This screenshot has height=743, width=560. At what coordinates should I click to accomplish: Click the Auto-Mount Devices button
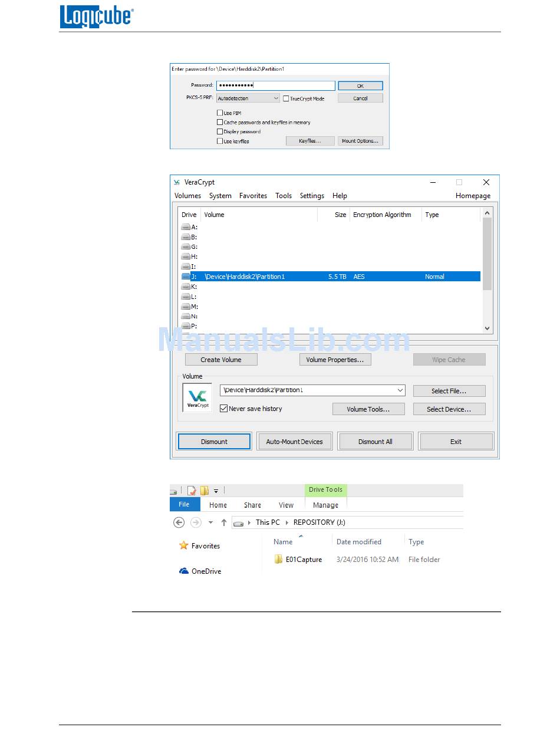pyautogui.click(x=295, y=442)
